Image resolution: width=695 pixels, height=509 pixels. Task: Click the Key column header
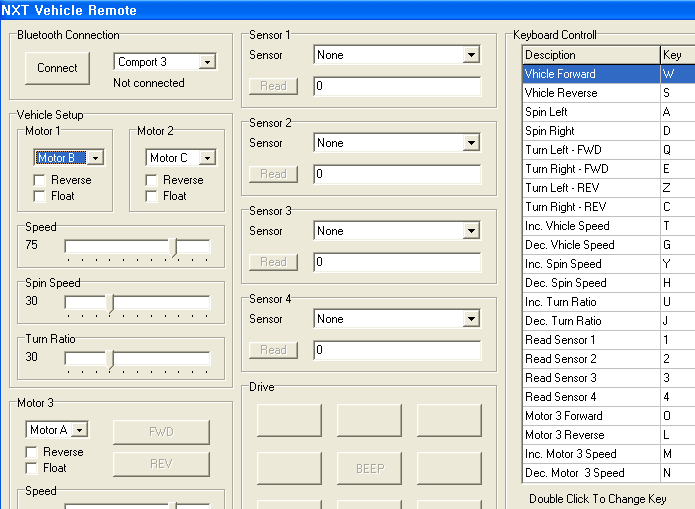click(x=678, y=55)
